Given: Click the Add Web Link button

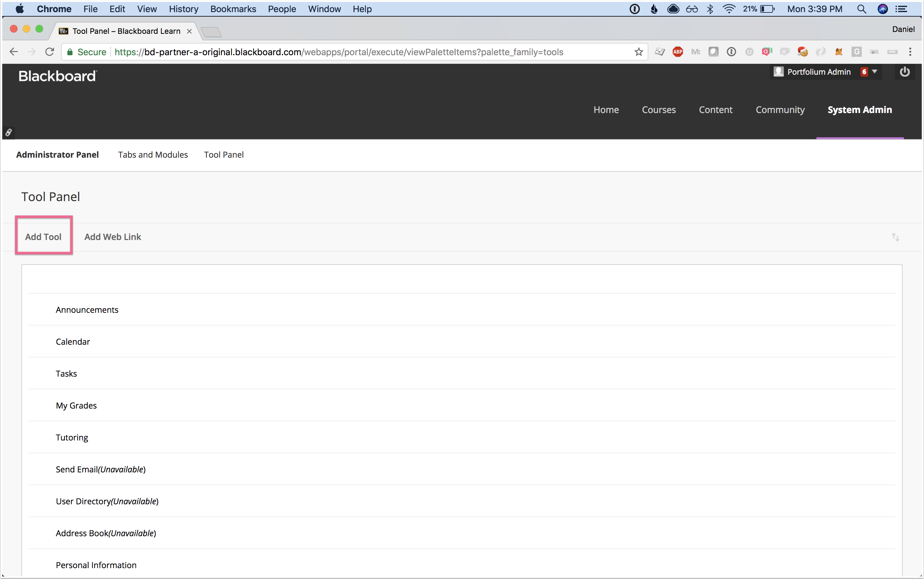Looking at the screenshot, I should click(113, 237).
